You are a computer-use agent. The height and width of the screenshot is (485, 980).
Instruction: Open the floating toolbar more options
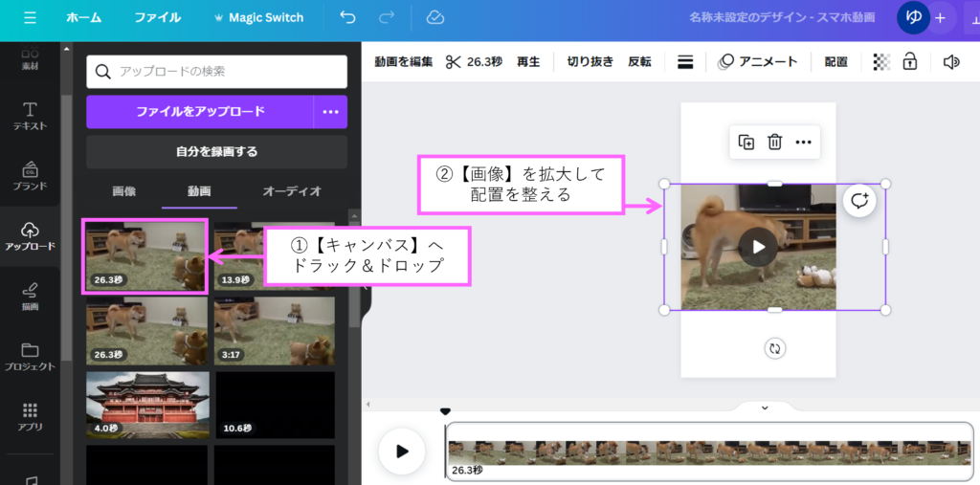pos(804,143)
